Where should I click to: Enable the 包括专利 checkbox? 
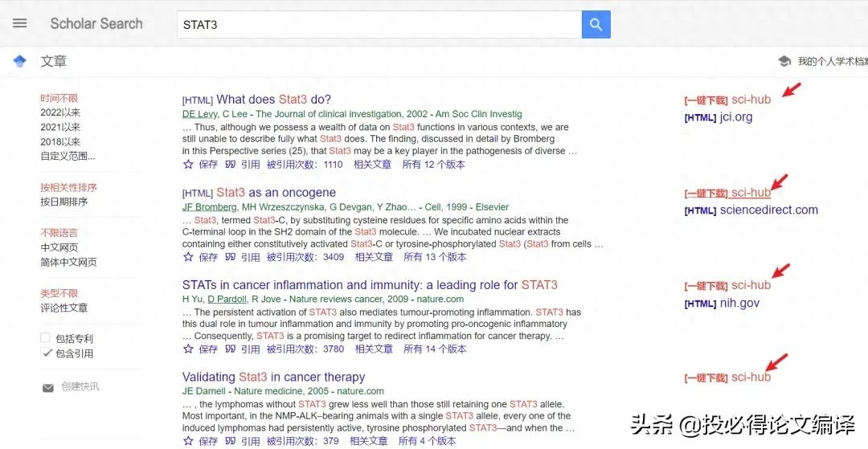point(45,338)
